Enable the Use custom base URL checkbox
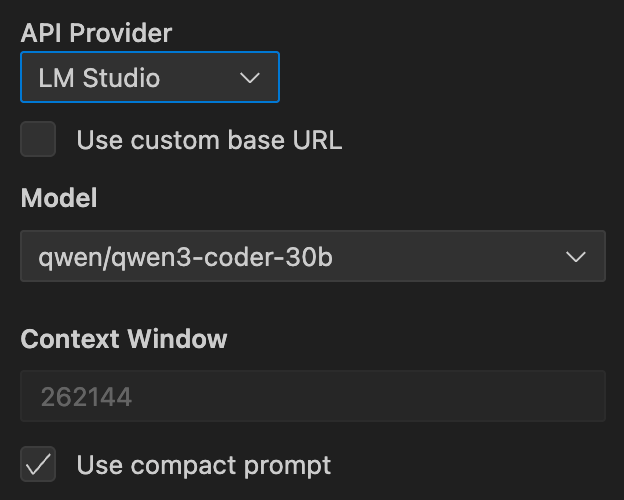Viewport: 624px width, 500px height. point(39,140)
